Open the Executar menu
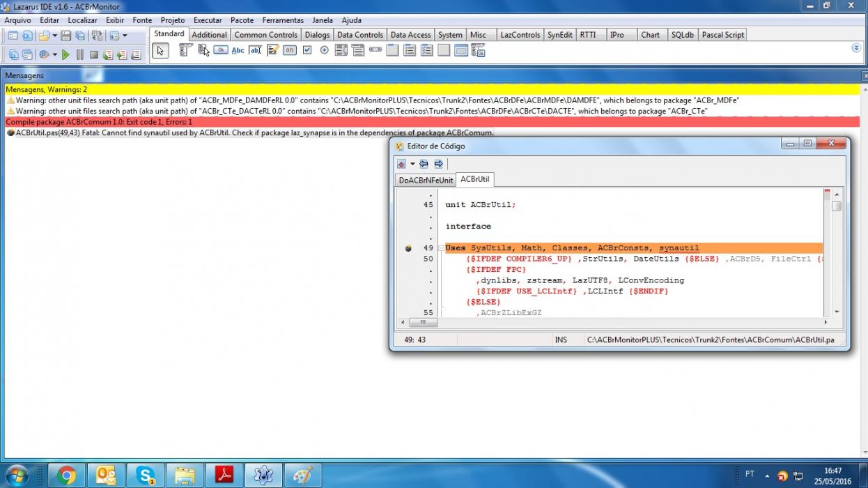Viewport: 868px width, 488px height. point(208,20)
